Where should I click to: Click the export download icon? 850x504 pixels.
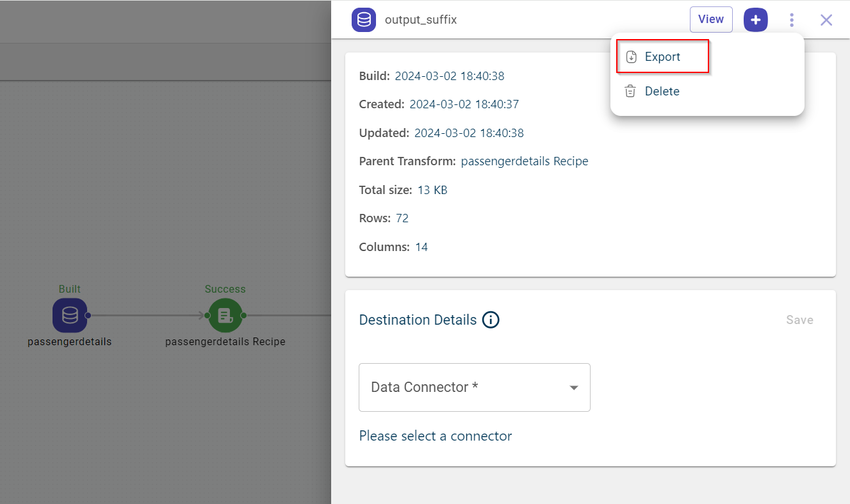click(x=631, y=57)
